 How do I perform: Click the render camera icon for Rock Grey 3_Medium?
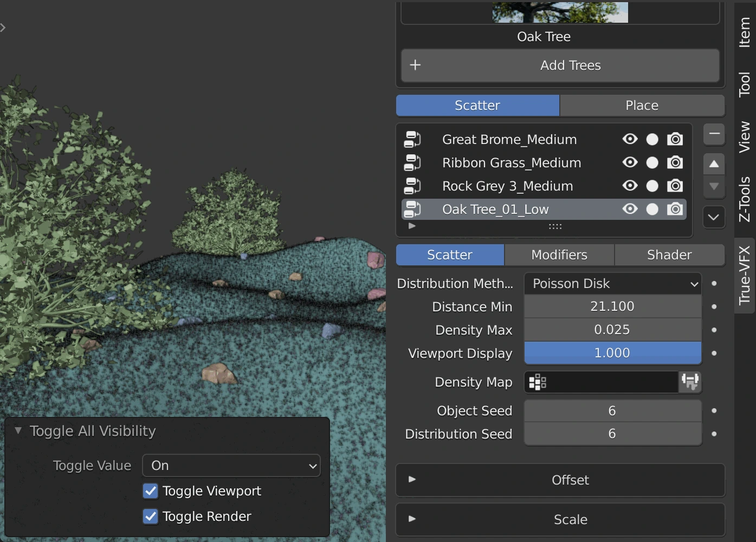click(x=675, y=186)
